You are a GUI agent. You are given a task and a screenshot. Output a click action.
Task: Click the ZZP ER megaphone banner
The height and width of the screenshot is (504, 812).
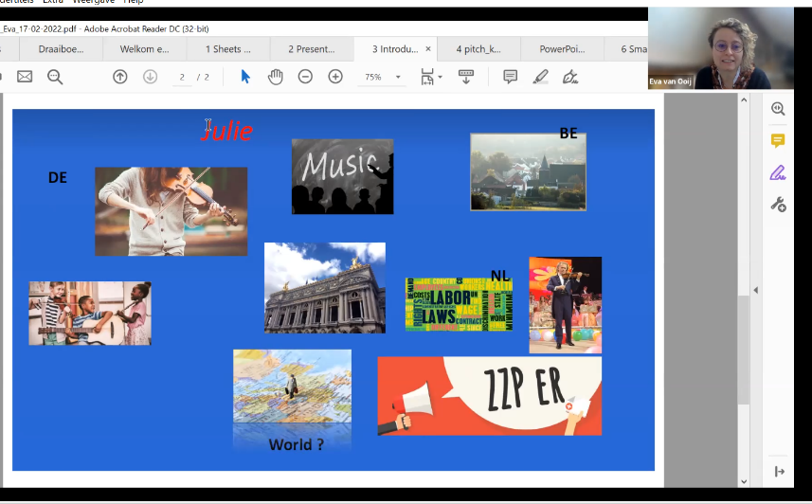pyautogui.click(x=489, y=396)
